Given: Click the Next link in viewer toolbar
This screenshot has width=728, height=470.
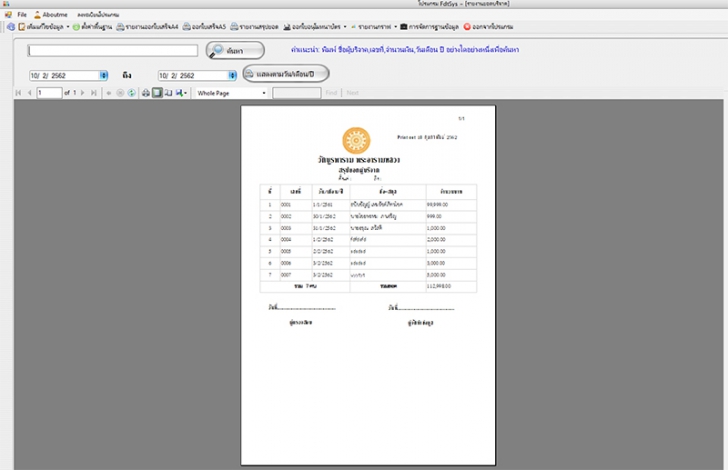Looking at the screenshot, I should pyautogui.click(x=353, y=93).
